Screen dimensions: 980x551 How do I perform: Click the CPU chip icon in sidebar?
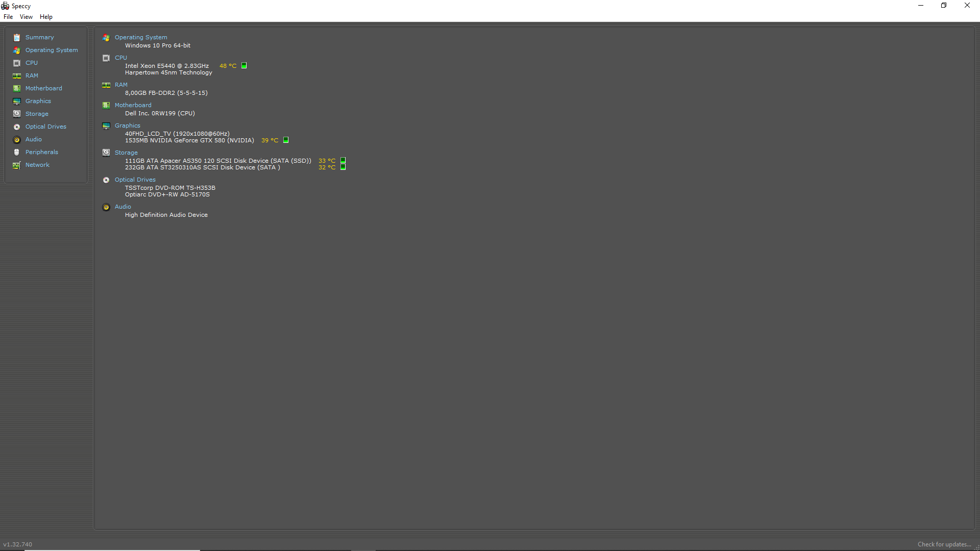(17, 63)
